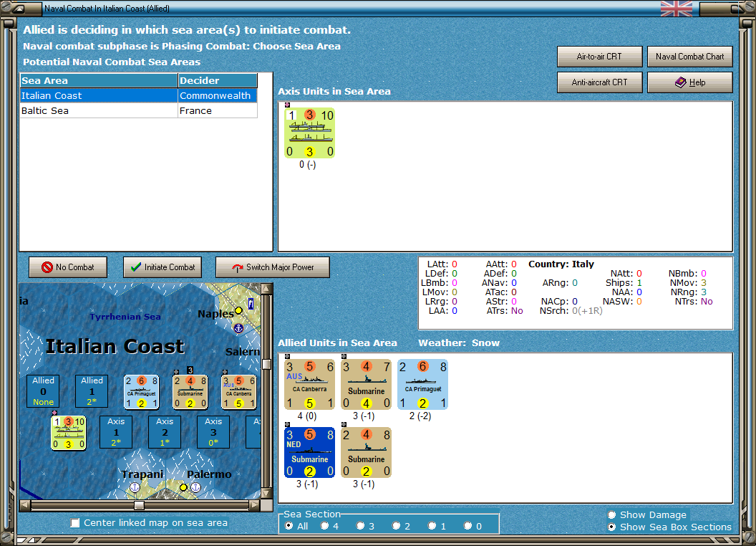Click the France decider cell

[218, 110]
